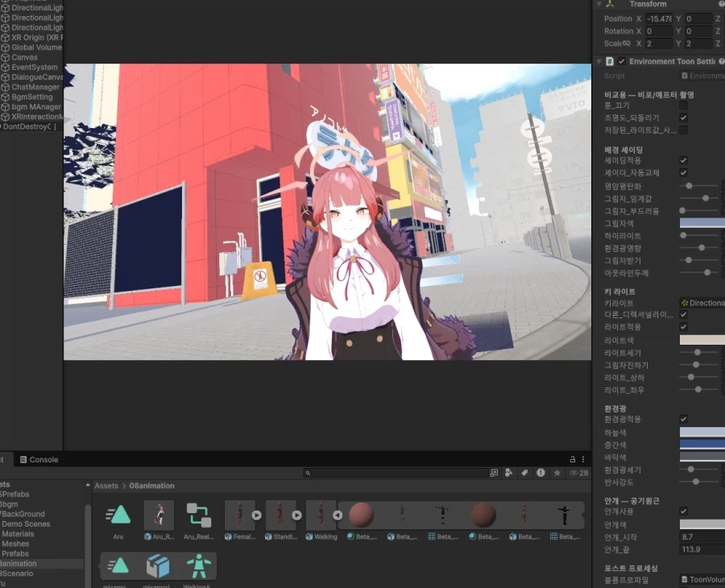
Task: Click the 볼륨프로파일 ToonVolum object field
Action: 702,580
